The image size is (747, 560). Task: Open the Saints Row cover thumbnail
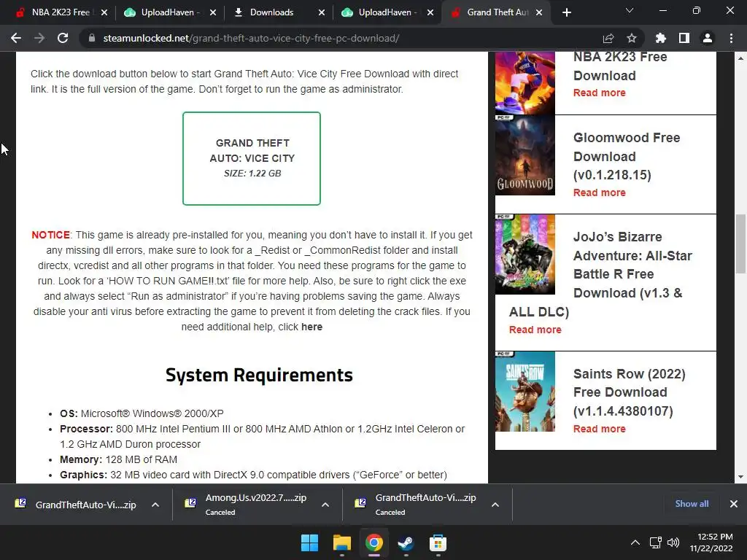525,392
